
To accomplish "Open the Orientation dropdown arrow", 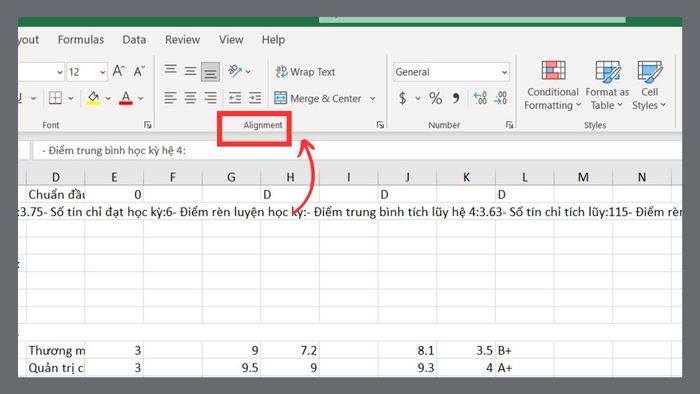I will point(248,72).
